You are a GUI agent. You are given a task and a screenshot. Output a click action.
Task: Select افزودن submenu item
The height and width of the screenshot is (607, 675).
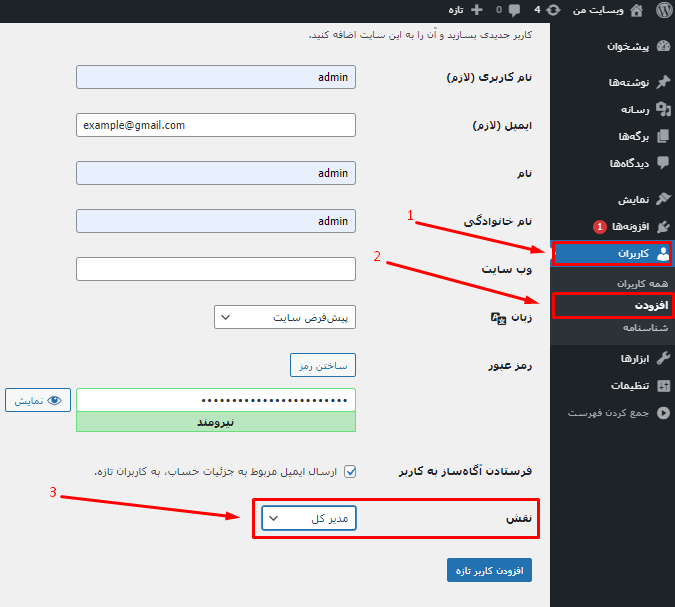click(651, 306)
